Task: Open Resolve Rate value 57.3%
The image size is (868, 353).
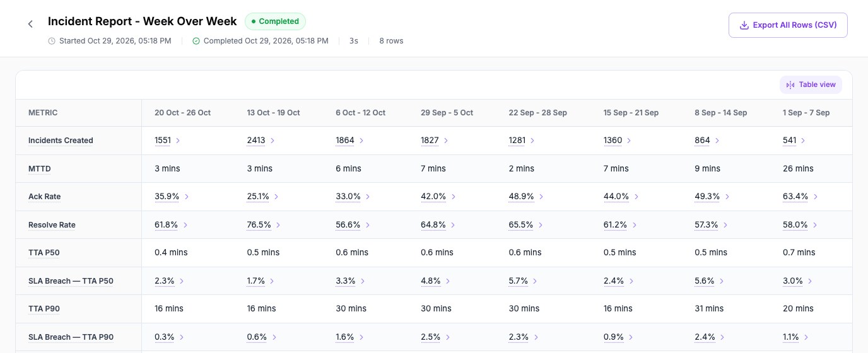Action: coord(707,225)
